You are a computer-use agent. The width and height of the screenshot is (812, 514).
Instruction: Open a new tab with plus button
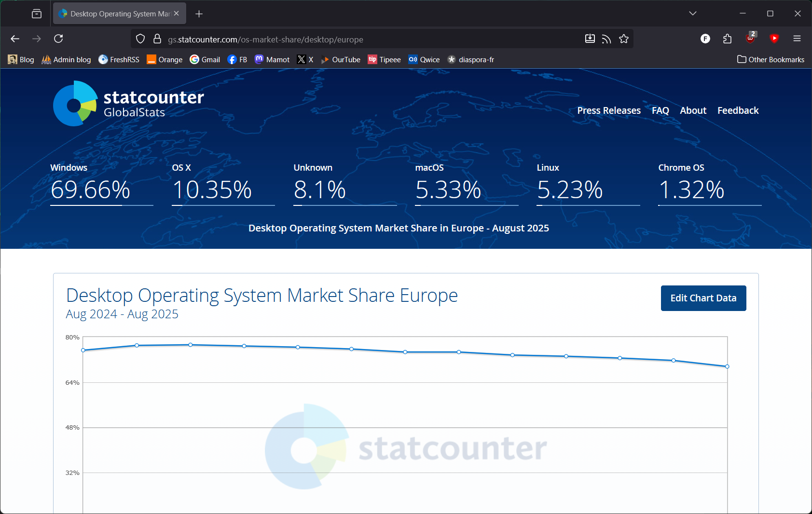click(x=199, y=14)
